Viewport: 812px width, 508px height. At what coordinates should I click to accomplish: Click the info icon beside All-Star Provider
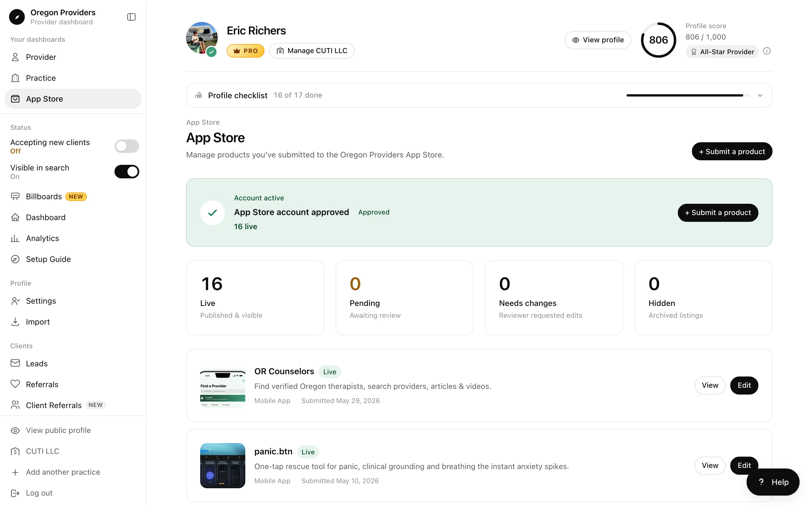(767, 51)
